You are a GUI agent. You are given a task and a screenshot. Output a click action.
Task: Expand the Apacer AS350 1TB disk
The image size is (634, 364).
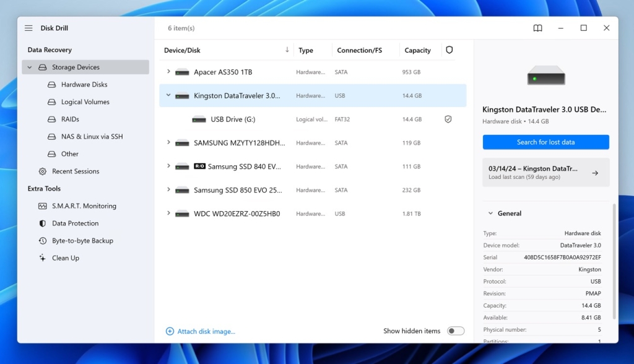coord(168,72)
